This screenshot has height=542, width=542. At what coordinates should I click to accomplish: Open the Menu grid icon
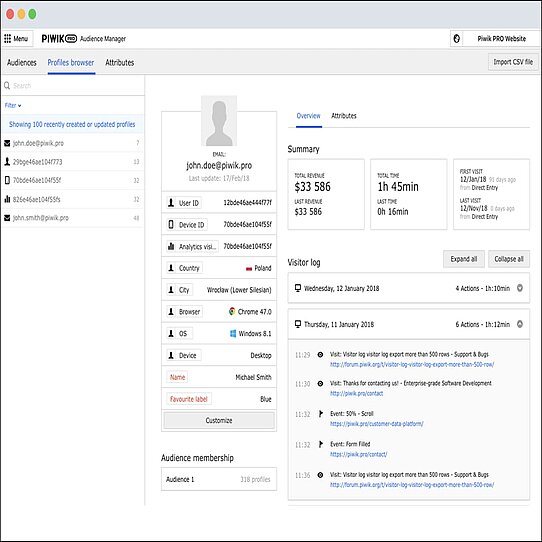7,39
